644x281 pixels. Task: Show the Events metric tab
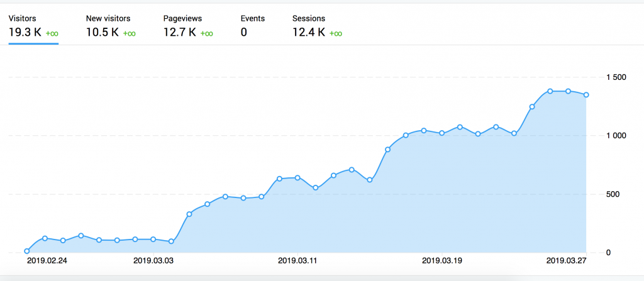253,26
